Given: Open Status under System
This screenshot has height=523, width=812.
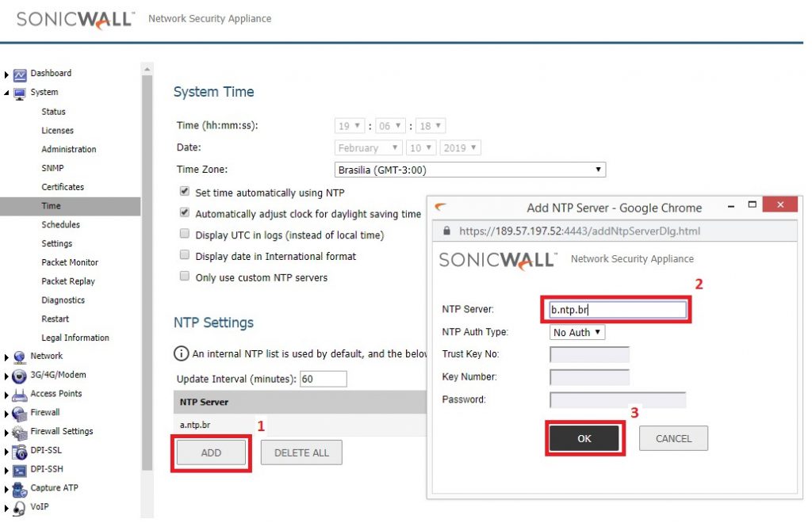Looking at the screenshot, I should [x=53, y=112].
